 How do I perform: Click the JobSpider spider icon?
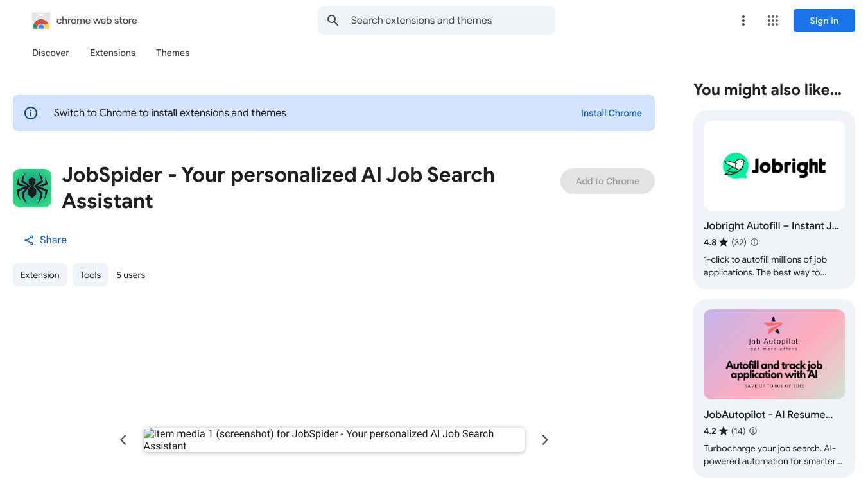[x=32, y=188]
